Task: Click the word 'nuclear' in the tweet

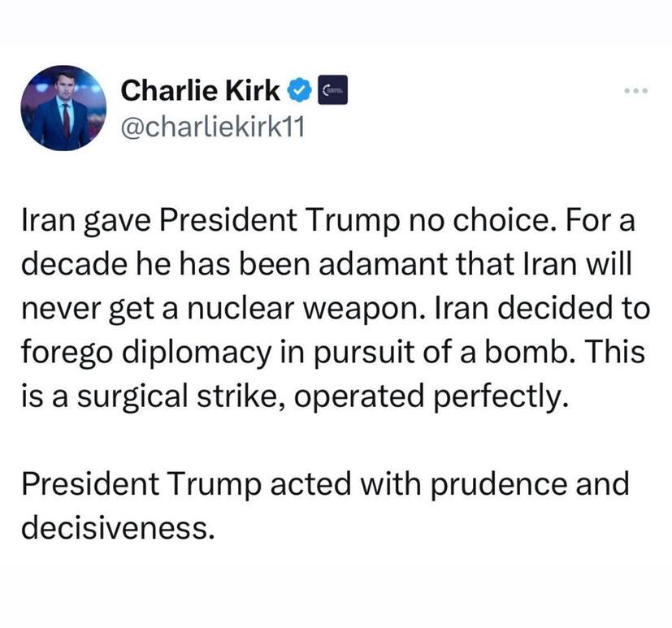Action: (241, 310)
